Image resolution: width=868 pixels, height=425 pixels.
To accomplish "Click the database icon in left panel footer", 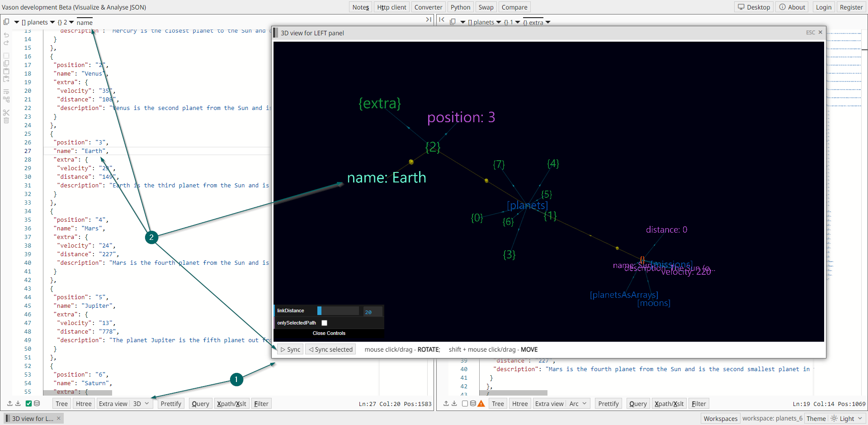I will tap(37, 403).
